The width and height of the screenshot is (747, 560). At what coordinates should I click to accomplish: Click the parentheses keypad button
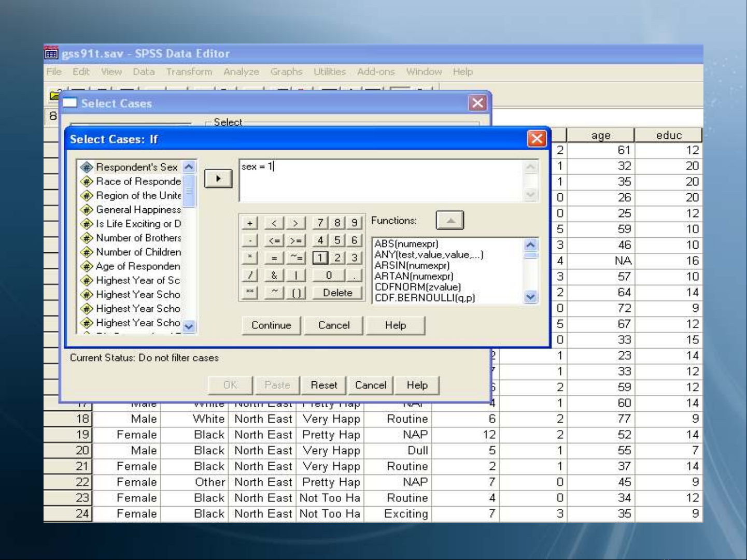(295, 293)
